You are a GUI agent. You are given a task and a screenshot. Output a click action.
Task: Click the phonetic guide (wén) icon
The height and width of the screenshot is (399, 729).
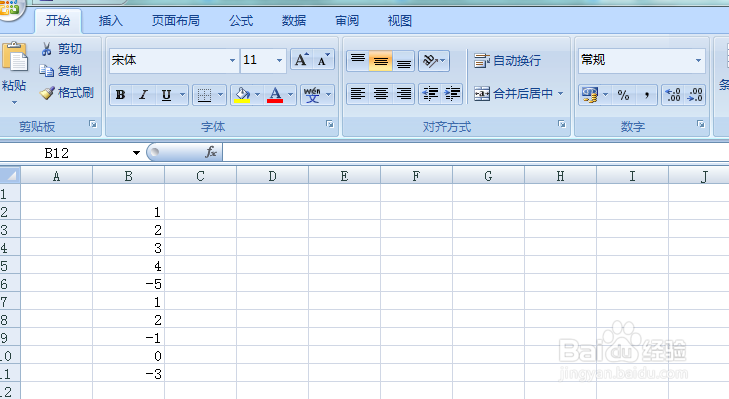coord(312,95)
